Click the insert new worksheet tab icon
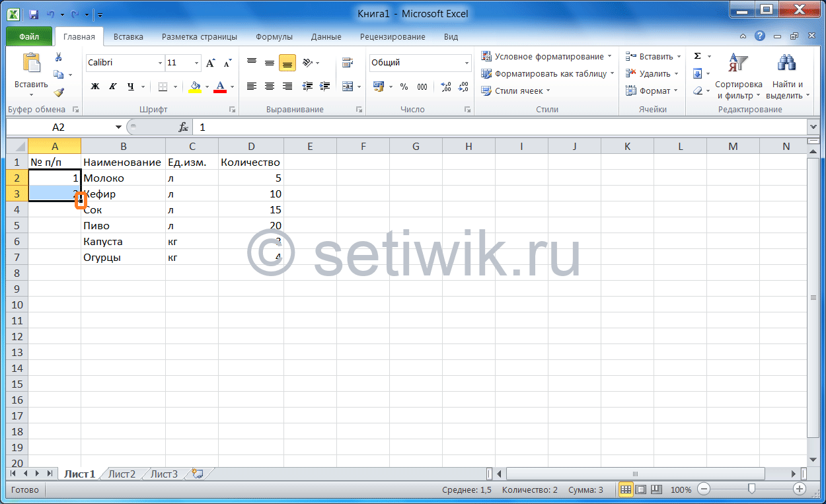 197,474
